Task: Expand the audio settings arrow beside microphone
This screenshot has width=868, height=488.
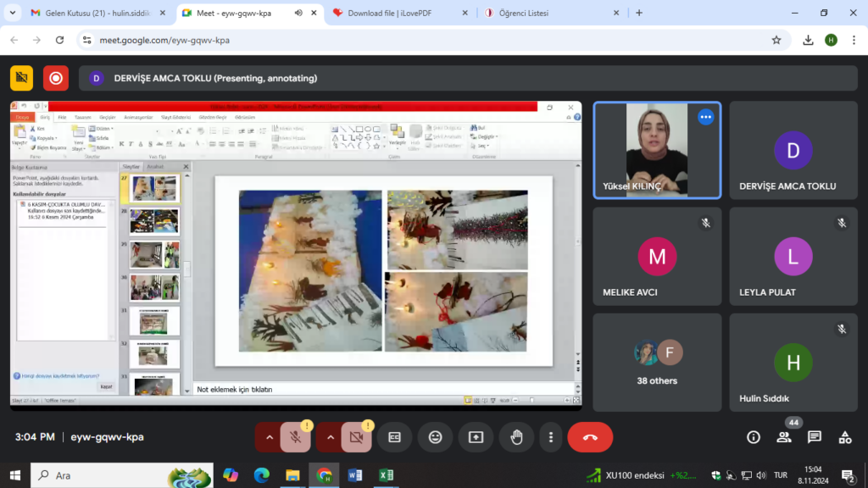Action: coord(270,437)
